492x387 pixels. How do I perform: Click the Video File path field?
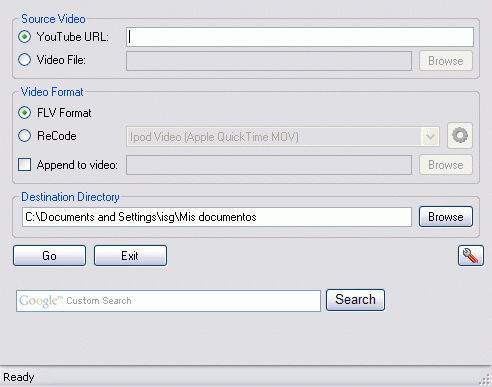click(x=269, y=61)
